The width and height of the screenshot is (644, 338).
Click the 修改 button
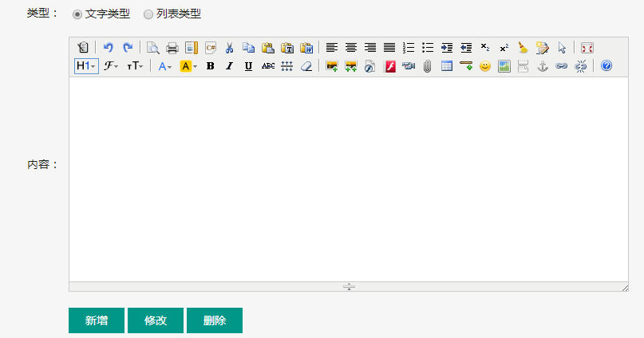(x=156, y=320)
